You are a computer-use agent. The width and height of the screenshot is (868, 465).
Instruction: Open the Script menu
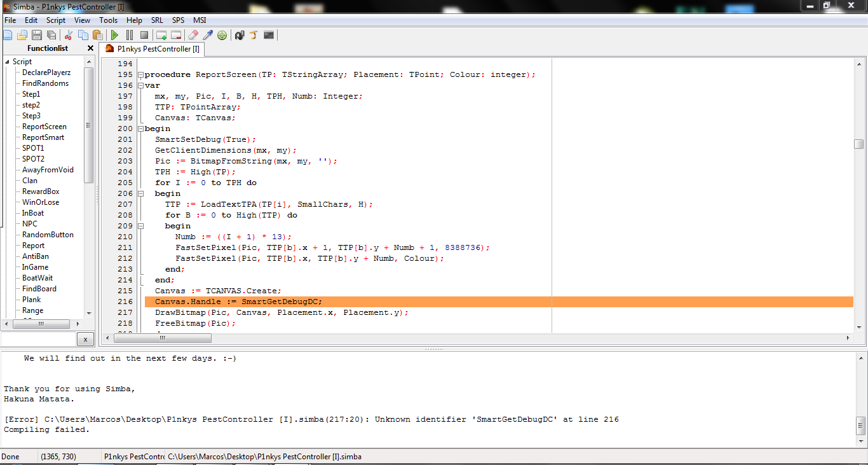click(x=56, y=20)
